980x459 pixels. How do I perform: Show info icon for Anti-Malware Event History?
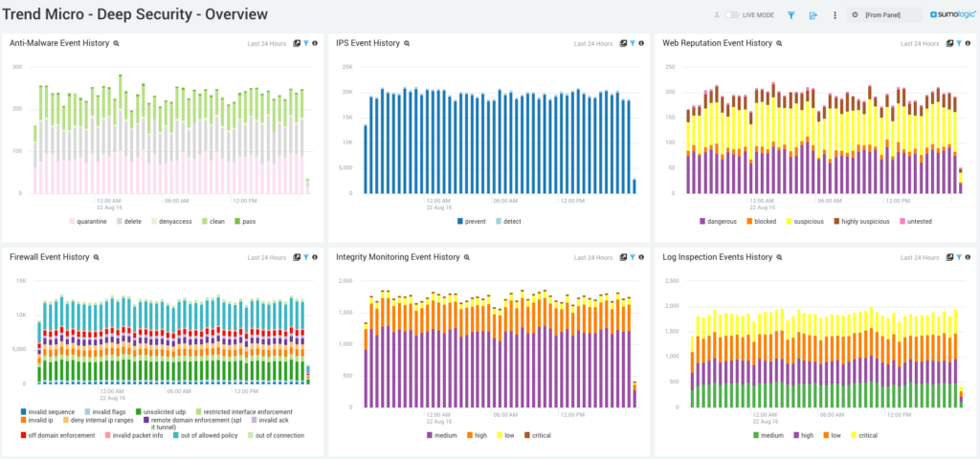[315, 44]
